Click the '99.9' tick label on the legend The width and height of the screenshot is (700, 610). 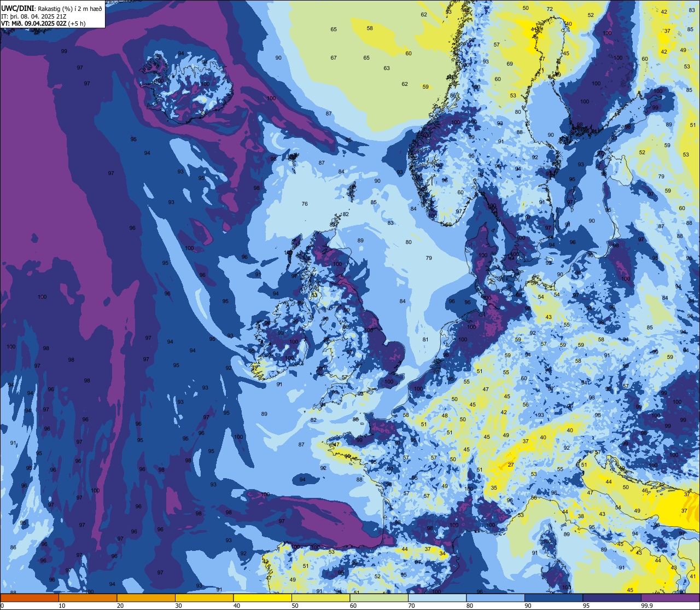pos(647,606)
